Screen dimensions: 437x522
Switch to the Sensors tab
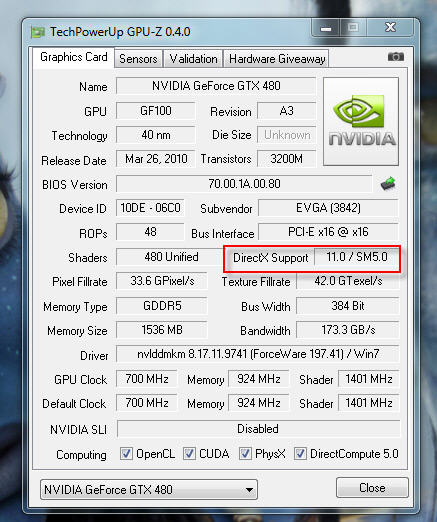point(138,59)
